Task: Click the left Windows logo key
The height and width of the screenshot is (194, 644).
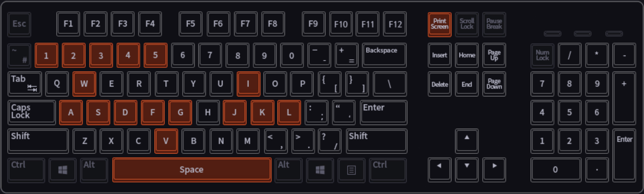Action: (x=63, y=170)
